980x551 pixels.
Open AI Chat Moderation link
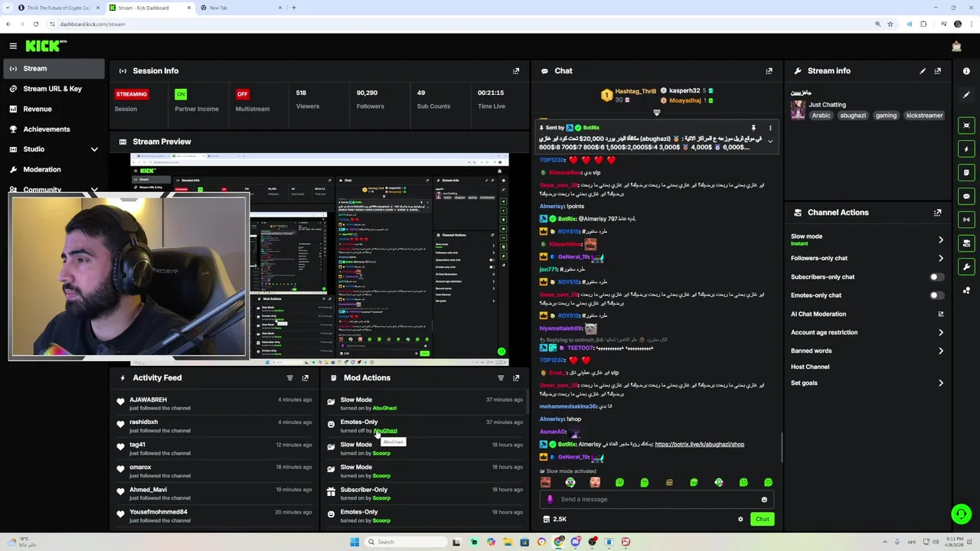941,315
